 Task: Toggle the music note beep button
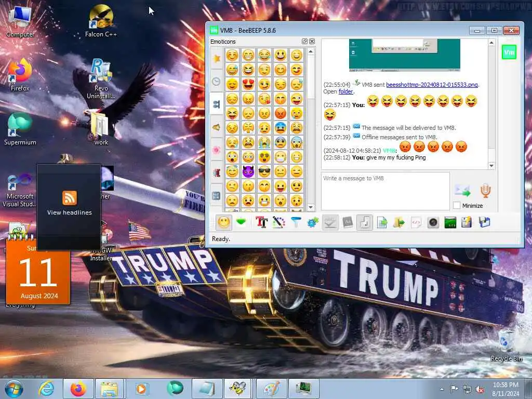coord(365,222)
